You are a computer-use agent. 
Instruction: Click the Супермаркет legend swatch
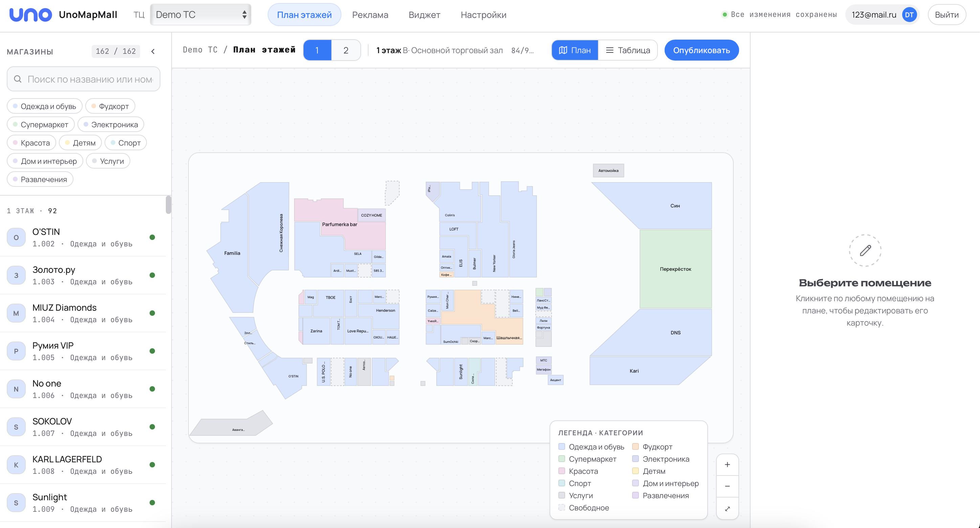[561, 459]
